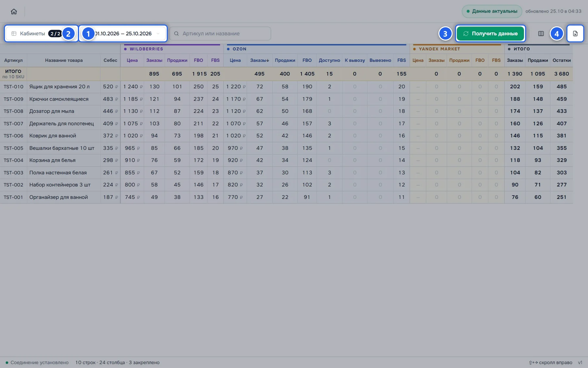588x368 pixels.
Task: Export table with the file icon
Action: click(575, 33)
